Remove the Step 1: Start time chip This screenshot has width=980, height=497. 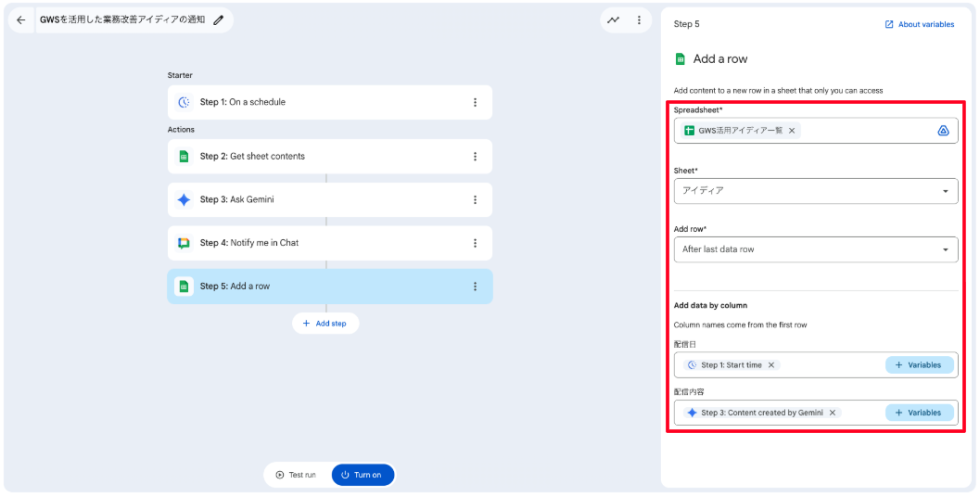point(771,365)
